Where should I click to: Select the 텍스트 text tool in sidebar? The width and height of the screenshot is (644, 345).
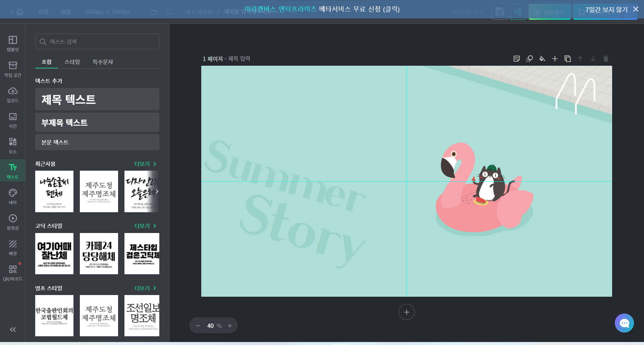pos(13,171)
